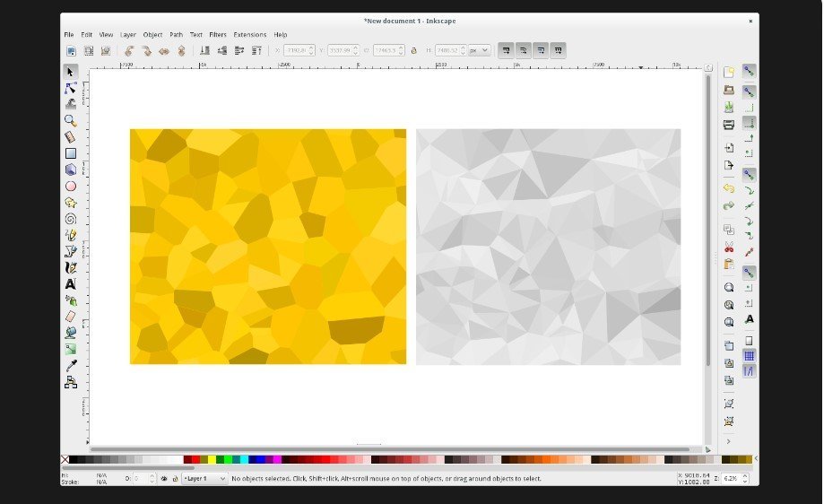824x504 pixels.
Task: Toggle current layer visibility eye
Action: [x=164, y=479]
